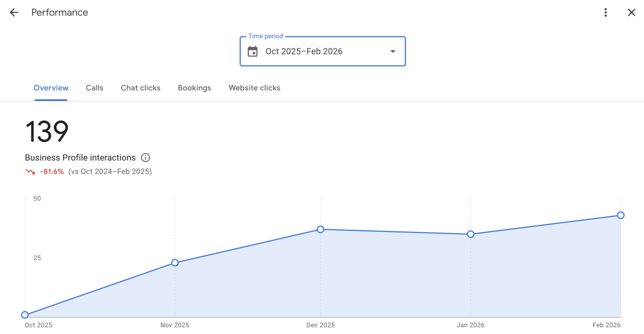
Task: Open the Chat clicks tab
Action: 140,88
